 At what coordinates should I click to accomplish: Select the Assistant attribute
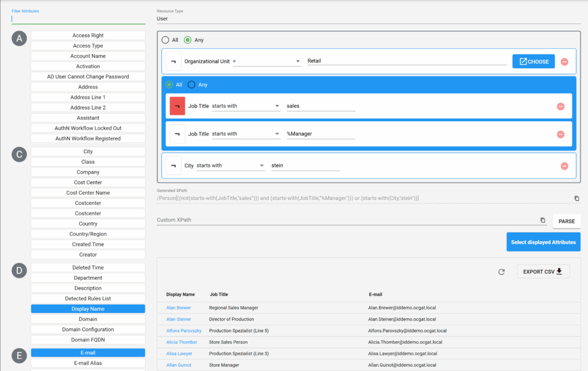88,118
